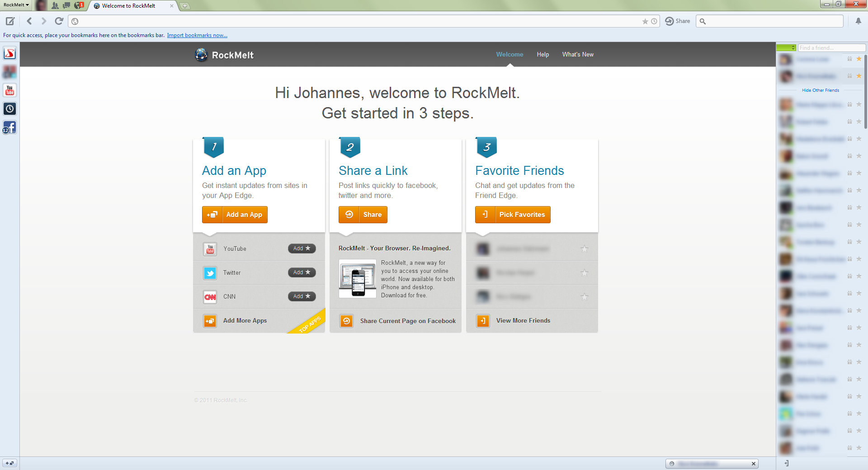Image resolution: width=868 pixels, height=470 pixels.
Task: Click the Favorite Friends heading
Action: pos(519,171)
